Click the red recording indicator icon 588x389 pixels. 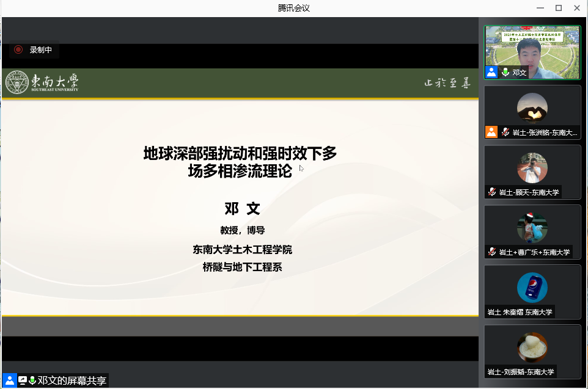tap(18, 50)
